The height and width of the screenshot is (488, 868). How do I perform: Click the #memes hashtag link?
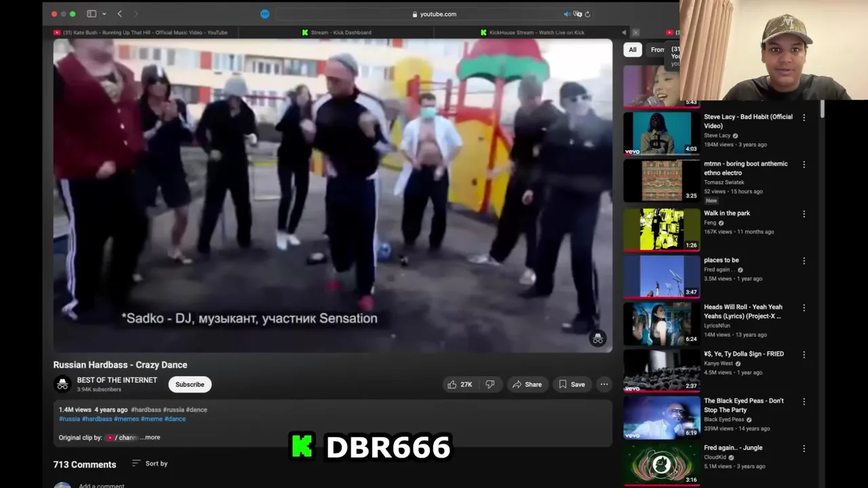(126, 419)
